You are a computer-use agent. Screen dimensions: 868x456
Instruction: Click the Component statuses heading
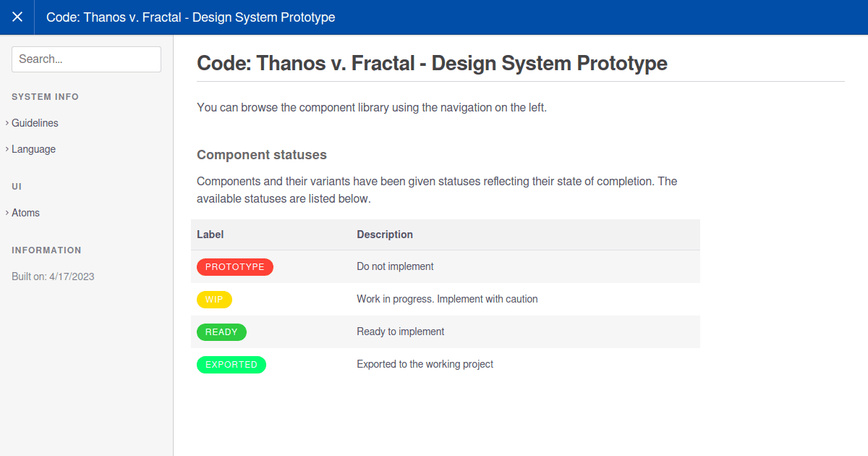pyautogui.click(x=261, y=155)
